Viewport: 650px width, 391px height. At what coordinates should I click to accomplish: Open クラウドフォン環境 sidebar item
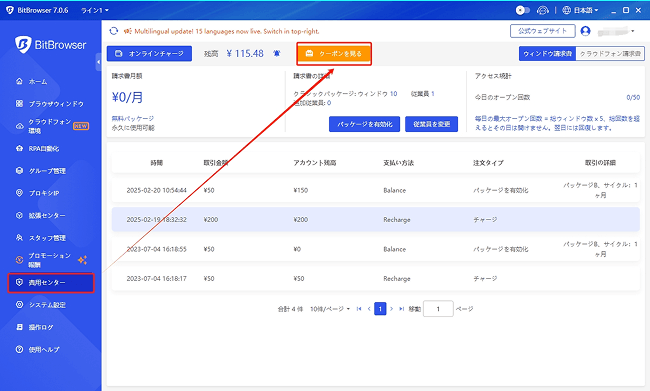coord(50,126)
